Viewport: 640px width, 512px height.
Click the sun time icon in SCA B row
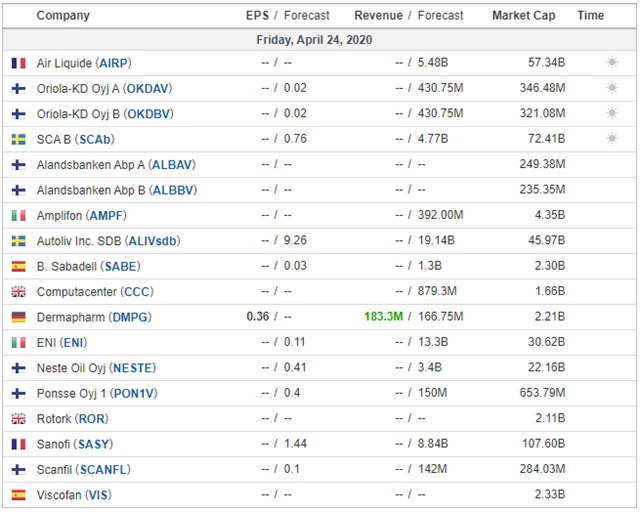[x=612, y=139]
